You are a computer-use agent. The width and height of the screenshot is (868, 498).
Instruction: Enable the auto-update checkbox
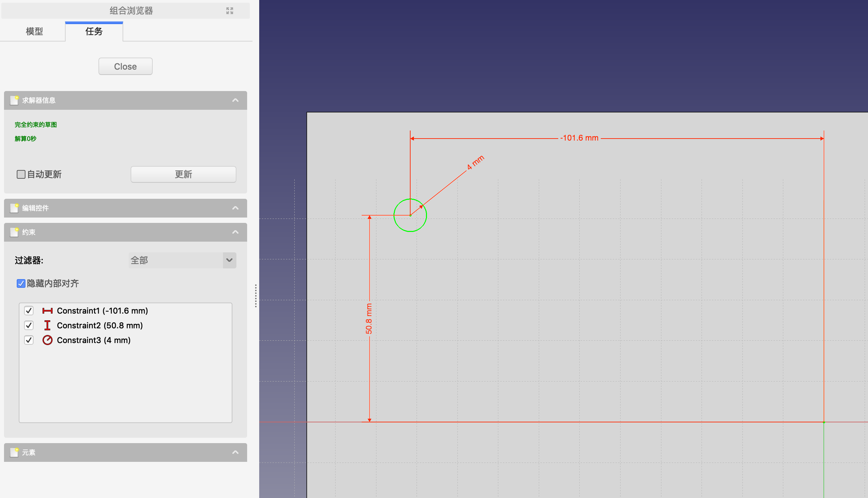[21, 174]
